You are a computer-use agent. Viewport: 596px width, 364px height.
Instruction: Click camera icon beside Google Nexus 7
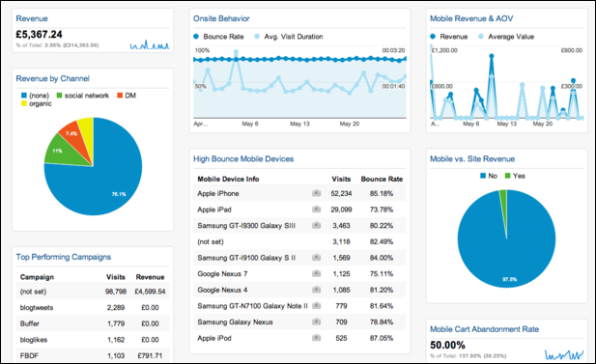coord(316,273)
